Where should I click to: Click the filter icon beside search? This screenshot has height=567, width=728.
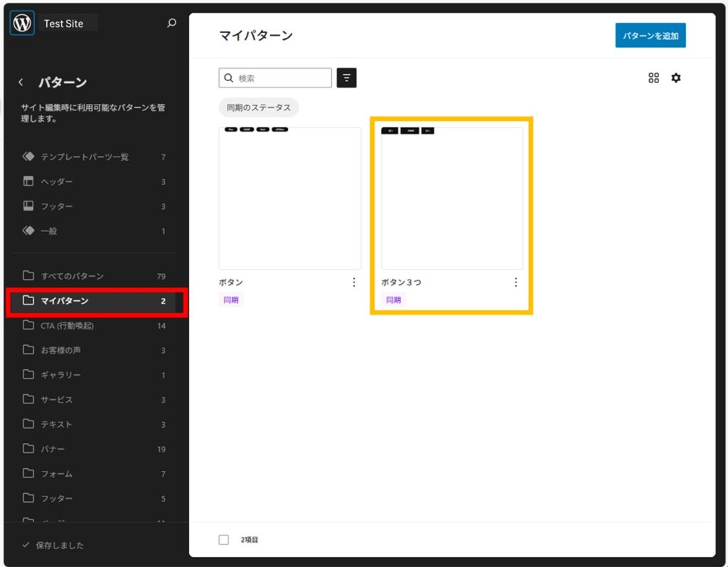point(346,78)
